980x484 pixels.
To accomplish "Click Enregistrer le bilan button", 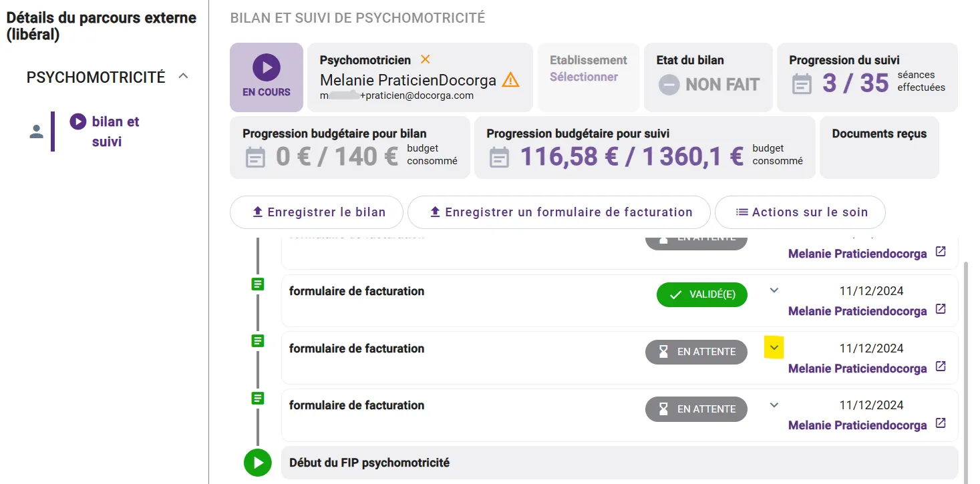I will (x=317, y=212).
